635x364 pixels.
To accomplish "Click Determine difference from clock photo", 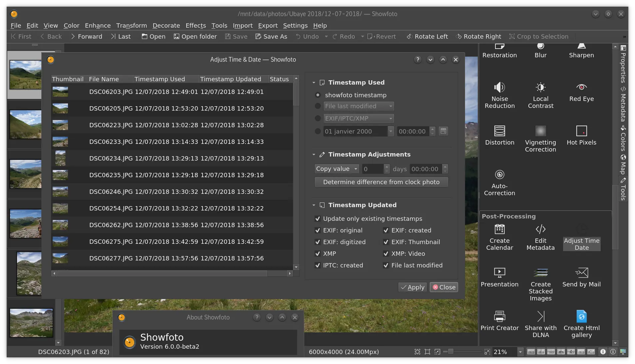I will pos(381,182).
